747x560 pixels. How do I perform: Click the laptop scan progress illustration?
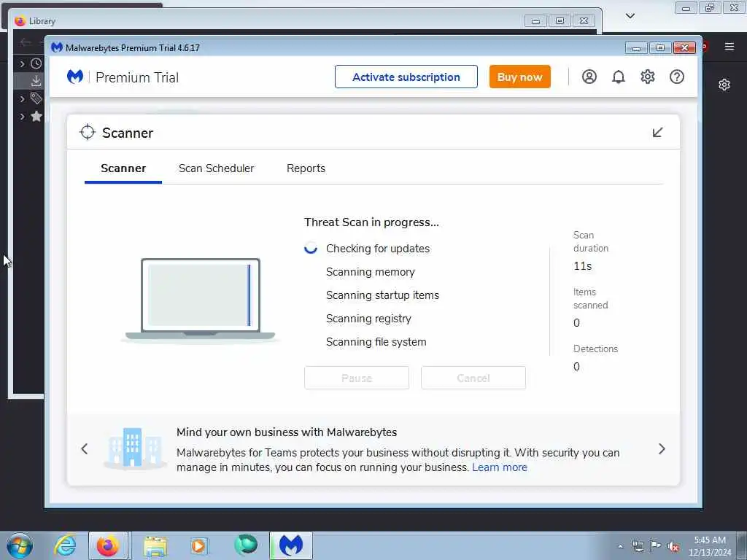click(200, 300)
